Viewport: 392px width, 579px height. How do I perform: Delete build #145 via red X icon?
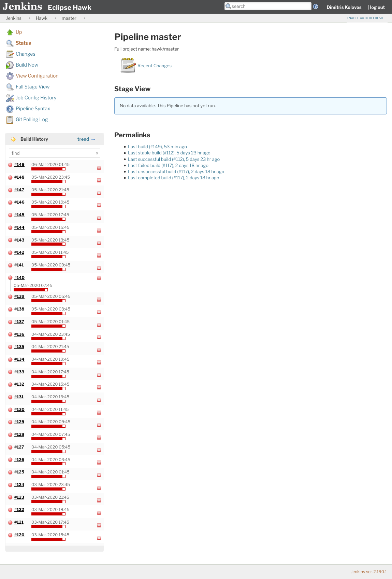pos(99,218)
